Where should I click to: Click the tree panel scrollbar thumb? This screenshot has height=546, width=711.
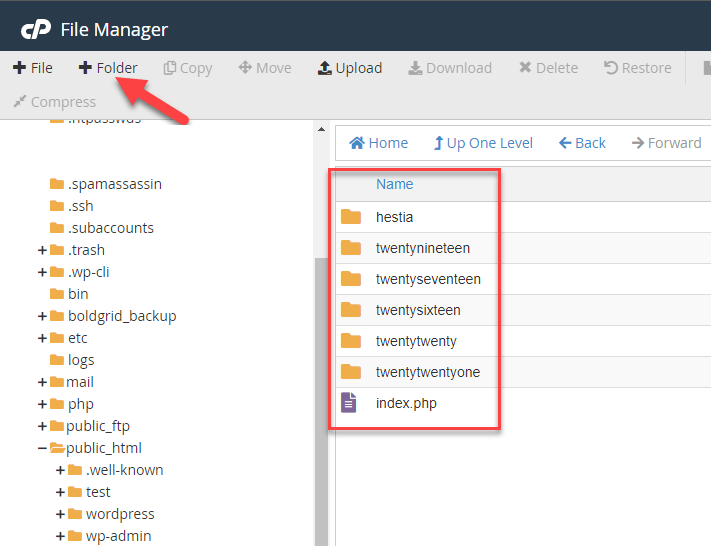[x=321, y=402]
